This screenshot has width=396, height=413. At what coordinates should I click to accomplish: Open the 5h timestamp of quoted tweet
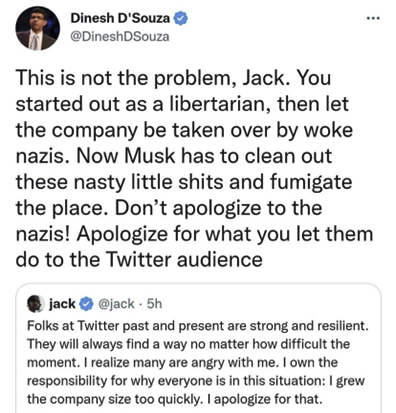154,304
